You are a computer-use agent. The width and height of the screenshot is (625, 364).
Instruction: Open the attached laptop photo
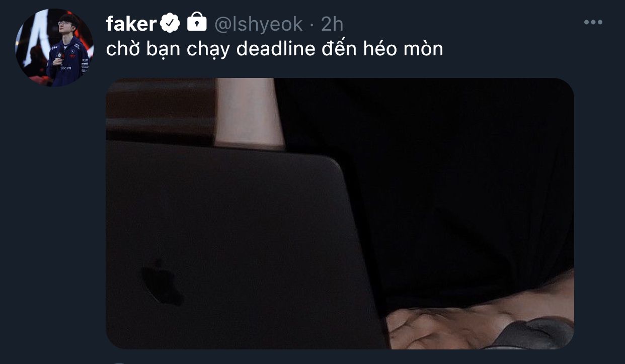(x=340, y=213)
